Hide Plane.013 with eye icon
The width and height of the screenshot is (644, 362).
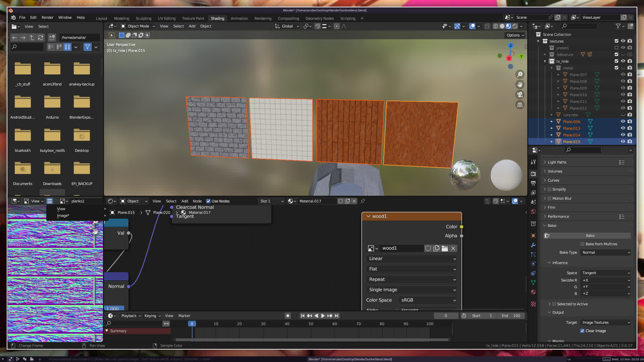click(x=623, y=128)
